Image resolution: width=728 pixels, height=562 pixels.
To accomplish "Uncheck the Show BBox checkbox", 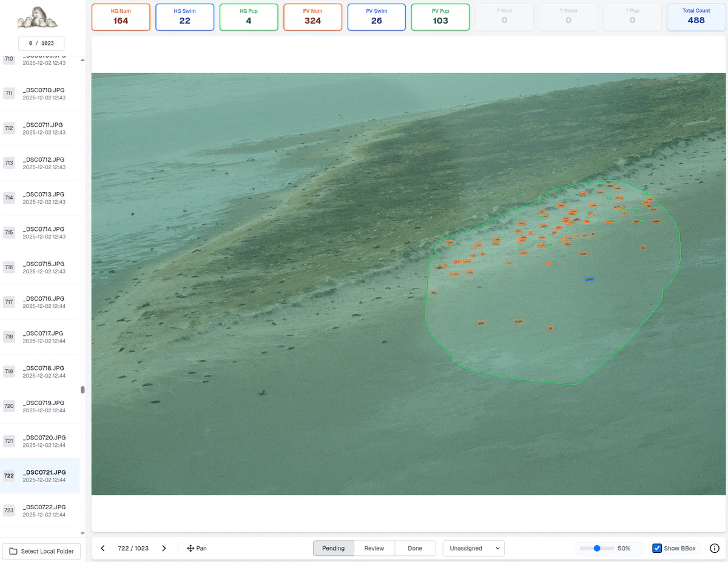I will click(656, 548).
